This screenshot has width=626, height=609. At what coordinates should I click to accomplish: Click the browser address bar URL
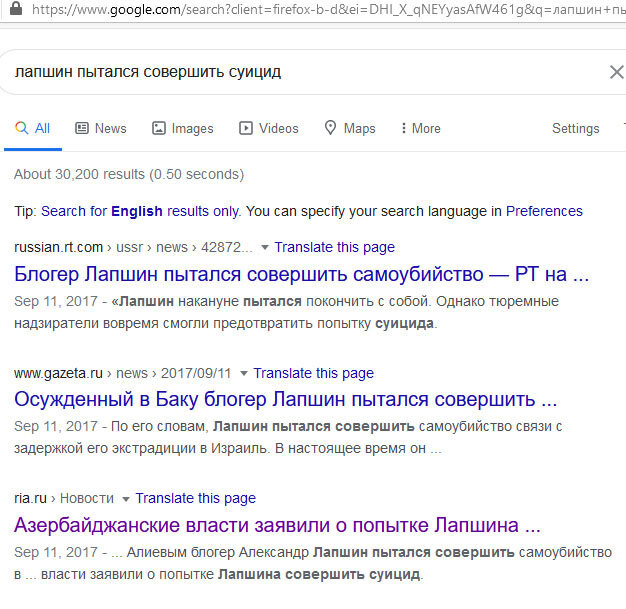coord(328,9)
